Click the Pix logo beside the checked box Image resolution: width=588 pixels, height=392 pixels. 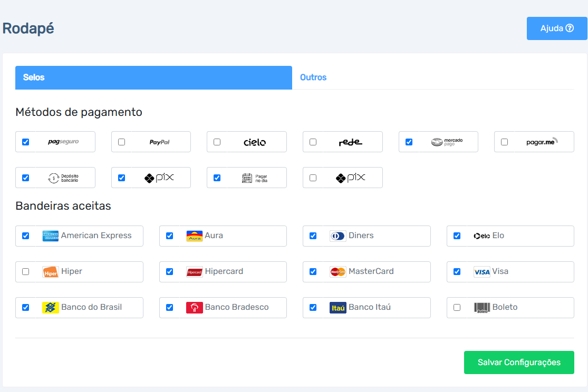tap(159, 178)
